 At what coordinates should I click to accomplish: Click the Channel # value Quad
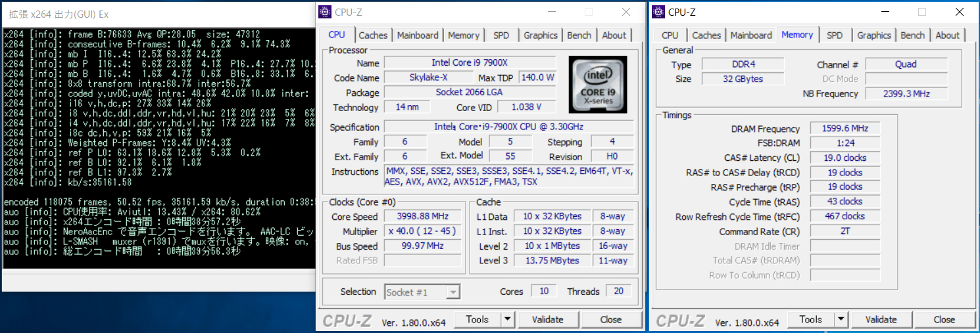click(x=906, y=64)
